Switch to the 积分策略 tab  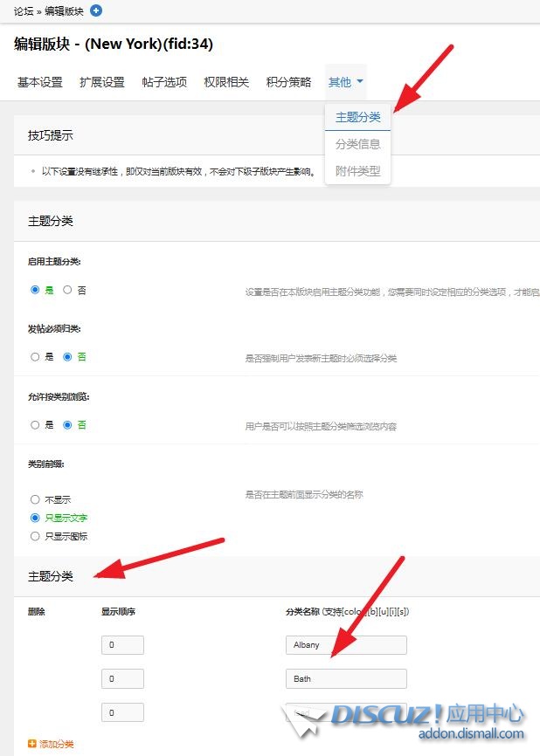click(x=288, y=82)
